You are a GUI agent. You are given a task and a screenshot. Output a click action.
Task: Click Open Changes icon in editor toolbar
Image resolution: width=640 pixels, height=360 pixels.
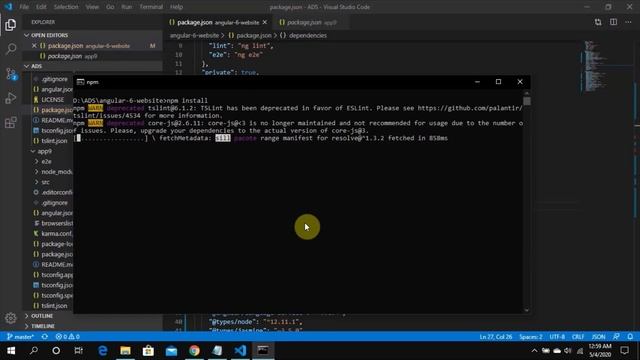(x=598, y=22)
